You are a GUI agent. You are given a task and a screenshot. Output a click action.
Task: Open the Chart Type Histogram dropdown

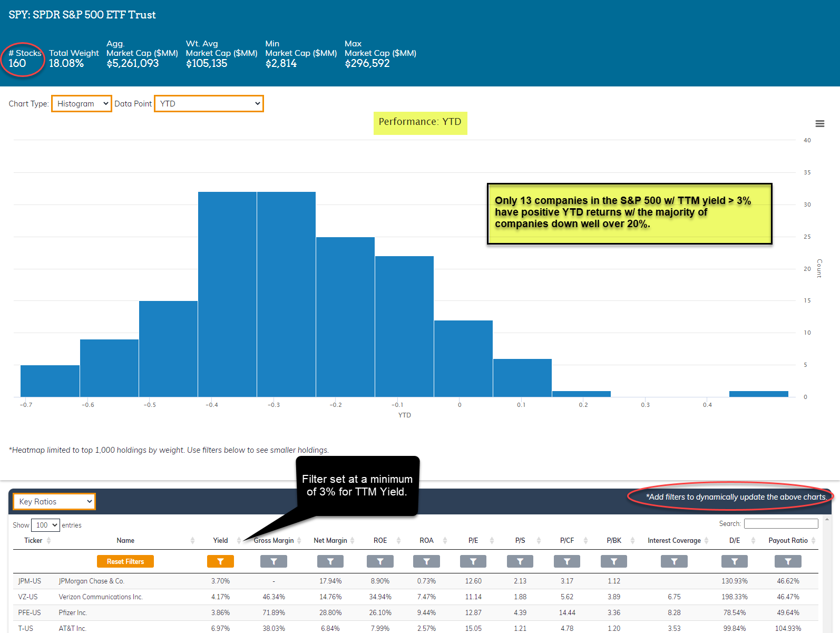click(82, 103)
